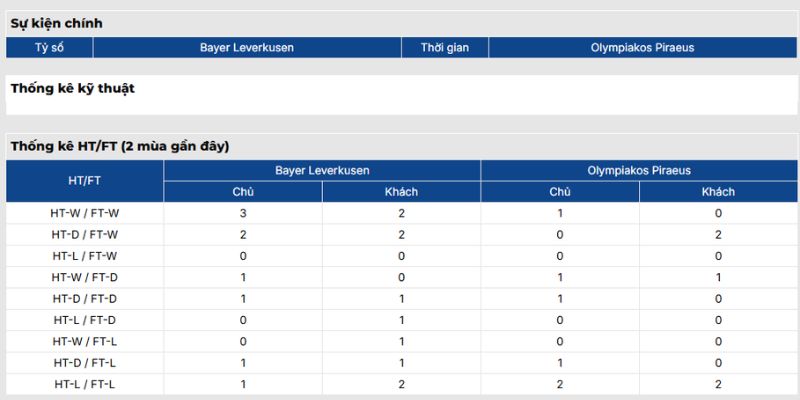
Task: Select "Chủ" sub-header under Bayer Leverkusen
Action: click(x=243, y=192)
